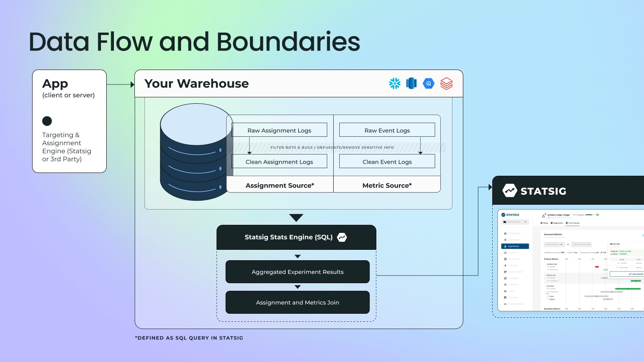644x362 pixels.
Task: Open the group dropdown right of "vs"
Action: (582, 244)
